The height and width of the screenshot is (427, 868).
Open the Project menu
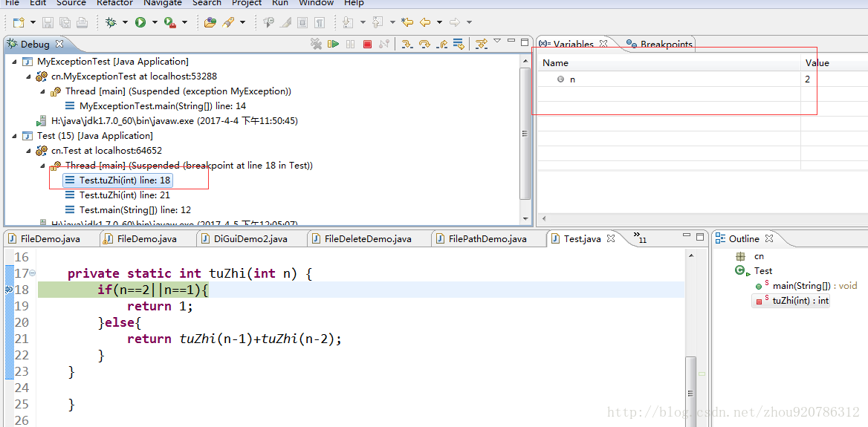tap(247, 3)
